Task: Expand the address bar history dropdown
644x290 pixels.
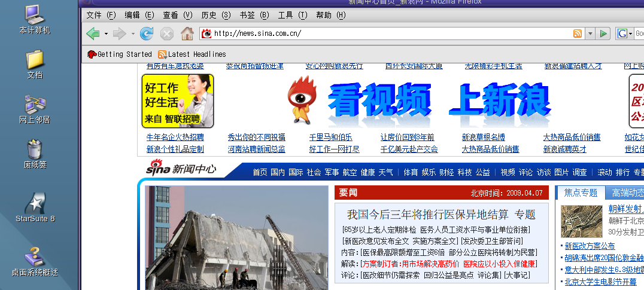Action: tap(590, 33)
